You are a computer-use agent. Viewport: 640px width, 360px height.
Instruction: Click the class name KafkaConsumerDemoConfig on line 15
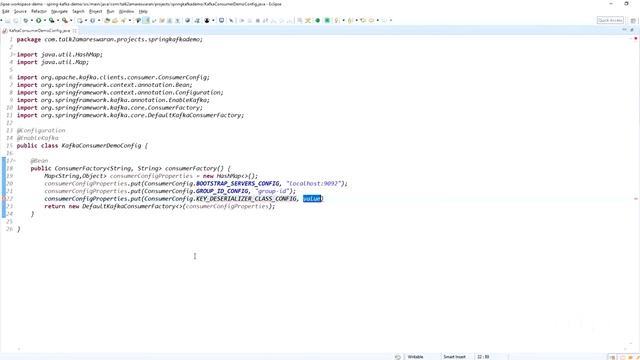click(x=101, y=146)
